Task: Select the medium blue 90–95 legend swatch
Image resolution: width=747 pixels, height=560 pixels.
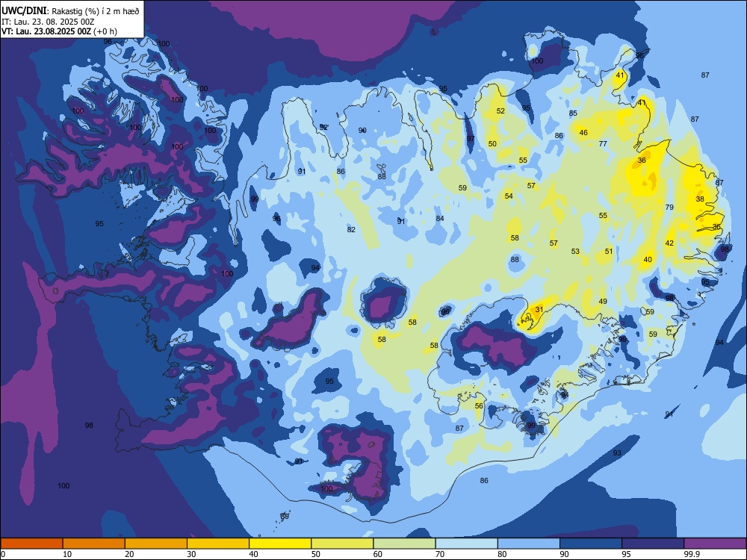Action: 591,544
